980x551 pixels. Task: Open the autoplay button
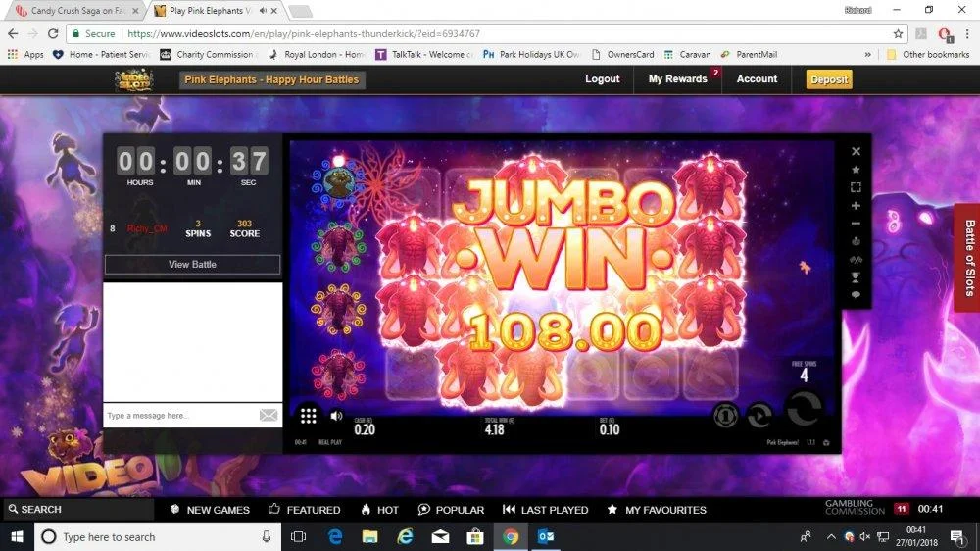click(x=759, y=416)
